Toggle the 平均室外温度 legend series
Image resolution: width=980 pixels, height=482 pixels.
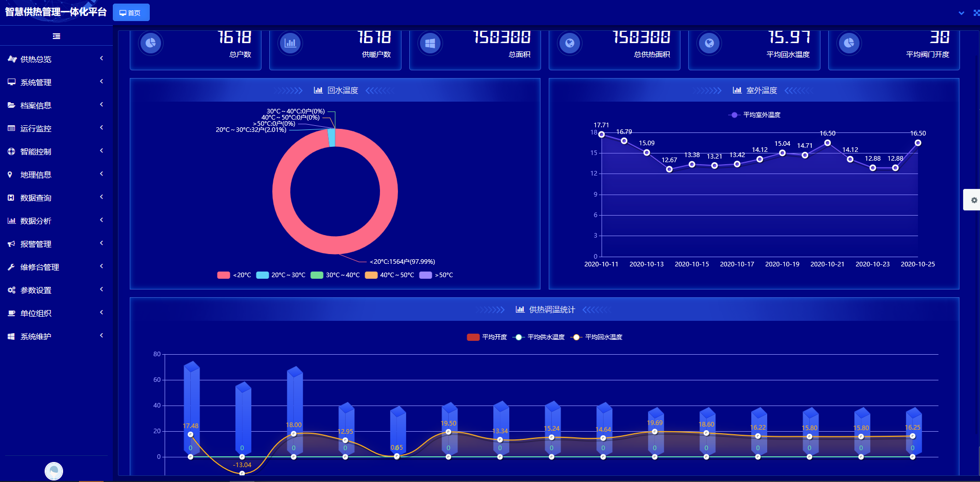754,115
